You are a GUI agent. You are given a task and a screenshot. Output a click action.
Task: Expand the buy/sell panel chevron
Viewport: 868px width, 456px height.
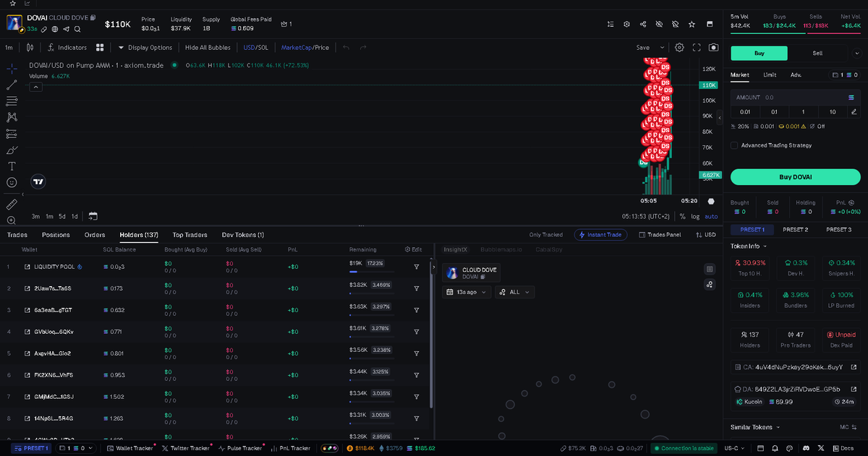click(856, 53)
